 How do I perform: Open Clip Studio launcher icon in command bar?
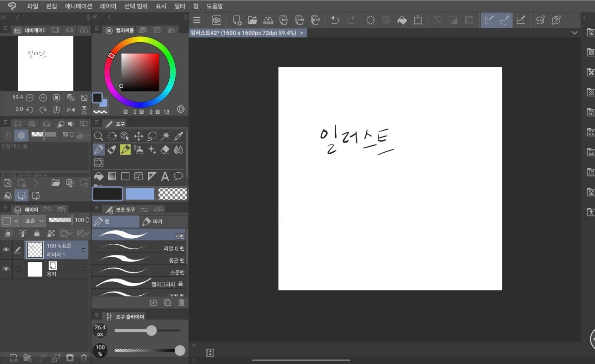[x=217, y=20]
